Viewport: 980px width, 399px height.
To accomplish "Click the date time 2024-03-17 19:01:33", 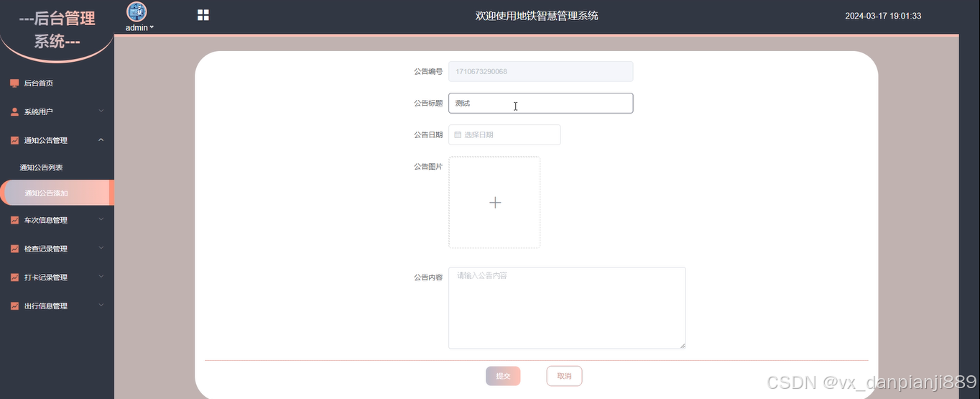I will (883, 16).
